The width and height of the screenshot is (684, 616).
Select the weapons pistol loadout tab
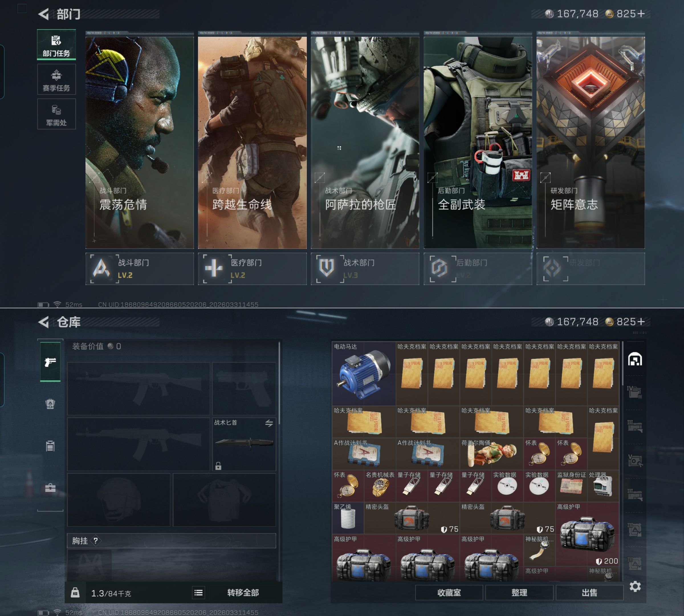click(50, 362)
